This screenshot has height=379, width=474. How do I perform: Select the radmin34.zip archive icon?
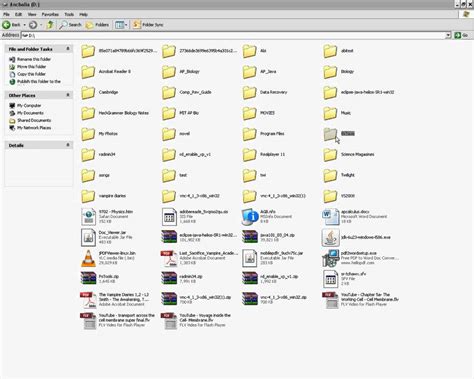(169, 278)
